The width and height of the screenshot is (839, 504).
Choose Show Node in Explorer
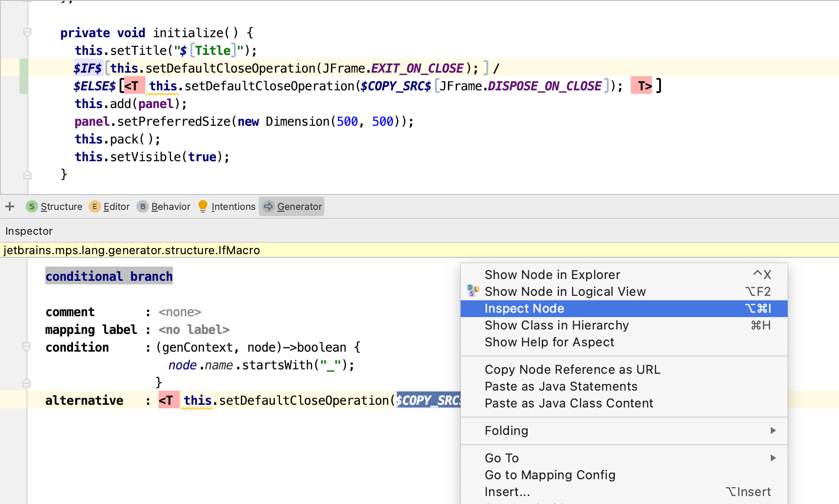click(552, 275)
